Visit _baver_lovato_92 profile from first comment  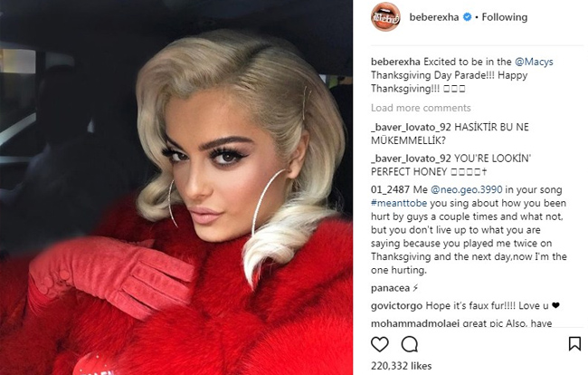click(411, 127)
